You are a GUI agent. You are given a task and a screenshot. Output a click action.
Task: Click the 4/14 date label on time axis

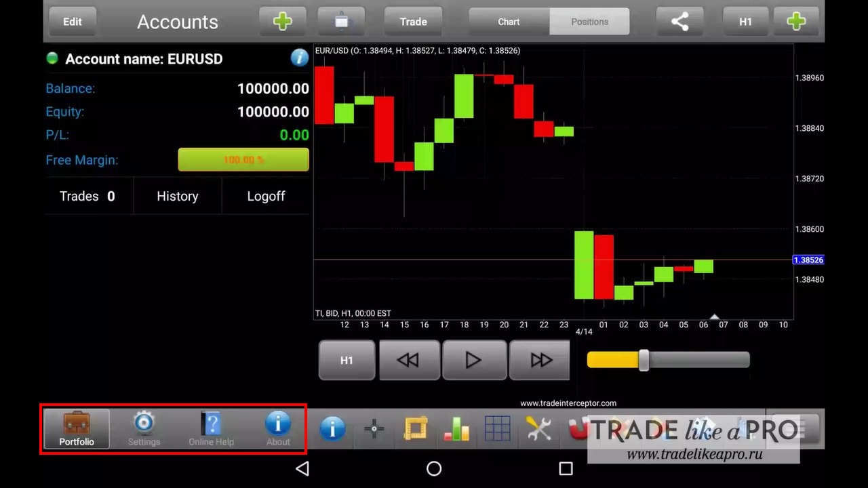[584, 331]
